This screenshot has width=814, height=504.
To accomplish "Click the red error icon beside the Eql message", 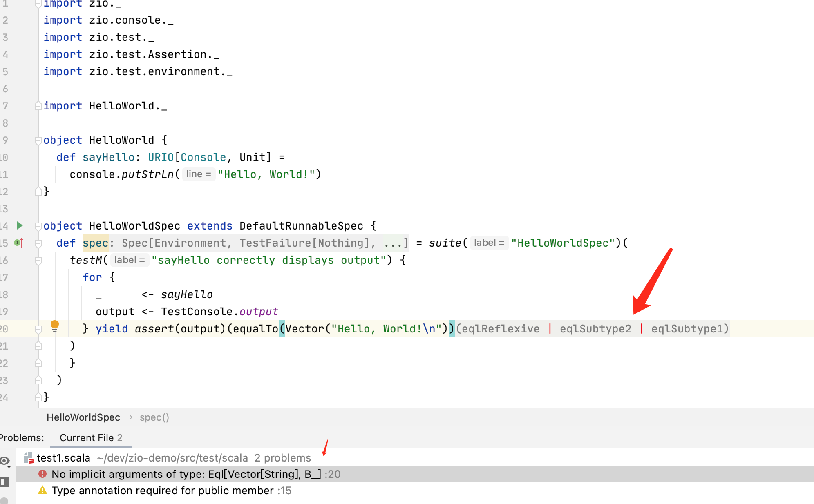I will [x=42, y=474].
